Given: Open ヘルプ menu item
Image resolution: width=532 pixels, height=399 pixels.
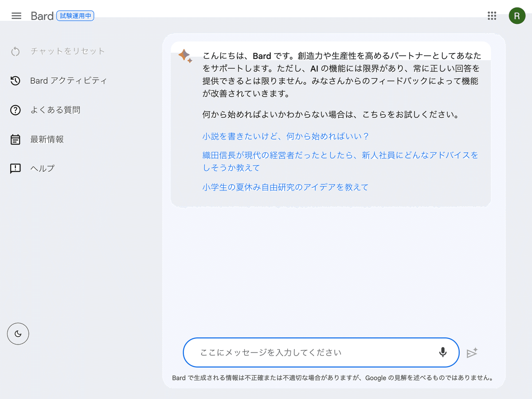Looking at the screenshot, I should coord(43,168).
